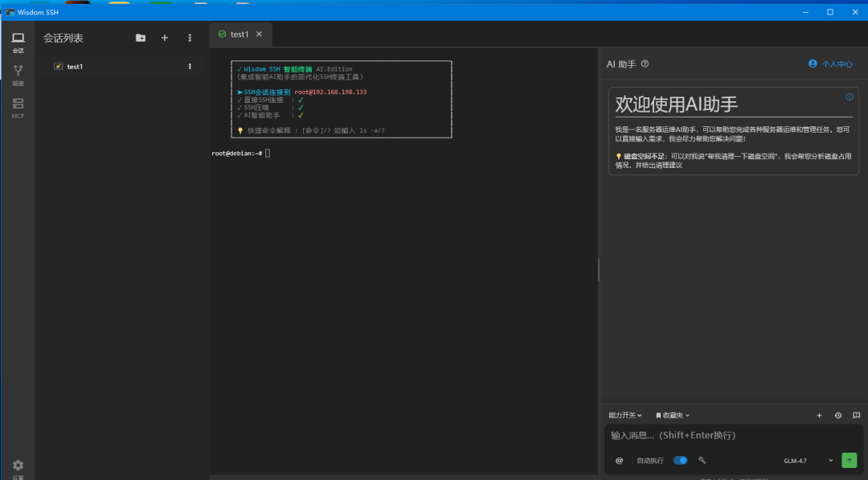Create a new session group folder
Viewport: 868px width, 480px height.
(x=140, y=37)
